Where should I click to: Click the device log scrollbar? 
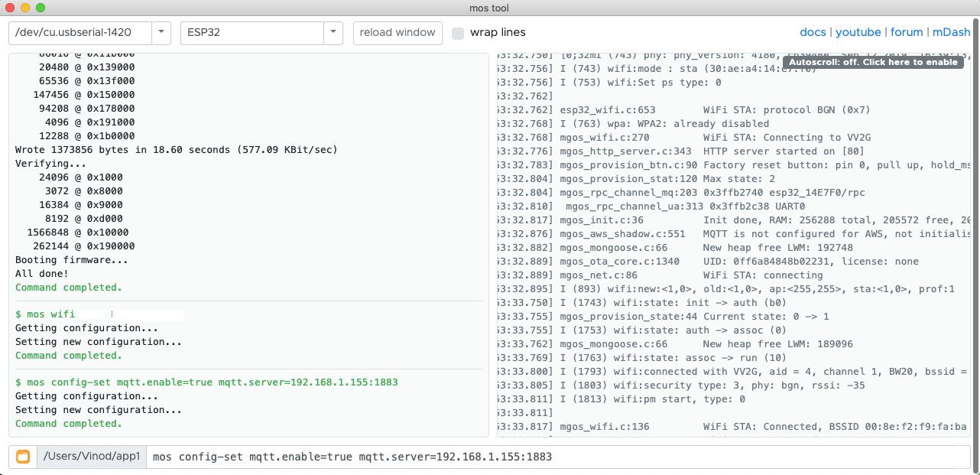(975, 229)
